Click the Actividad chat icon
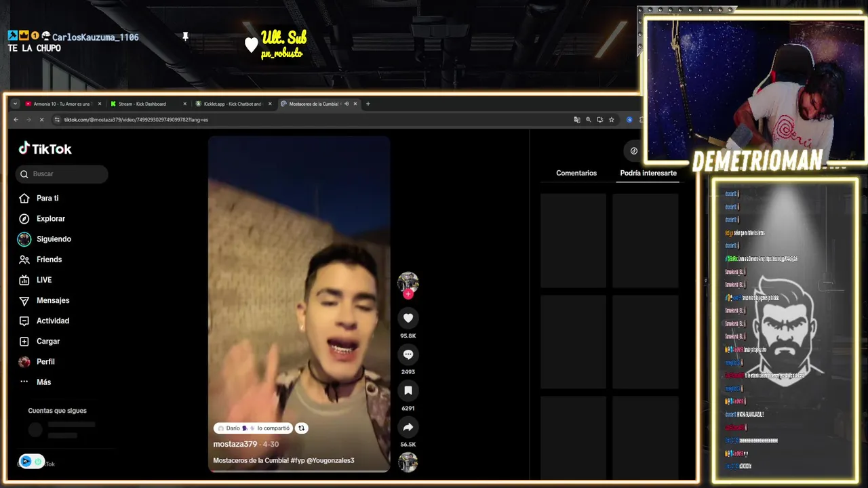868x488 pixels. (24, 321)
